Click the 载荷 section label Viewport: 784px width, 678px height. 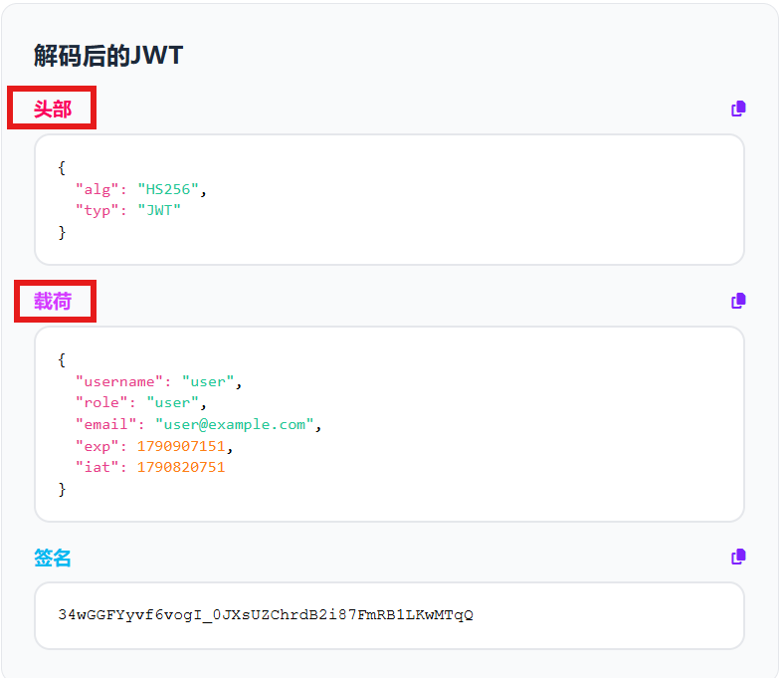53,302
